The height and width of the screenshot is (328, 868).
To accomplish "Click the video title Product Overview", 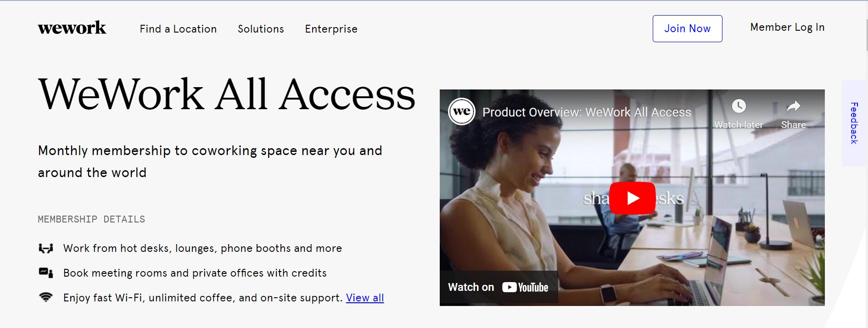I will click(587, 112).
